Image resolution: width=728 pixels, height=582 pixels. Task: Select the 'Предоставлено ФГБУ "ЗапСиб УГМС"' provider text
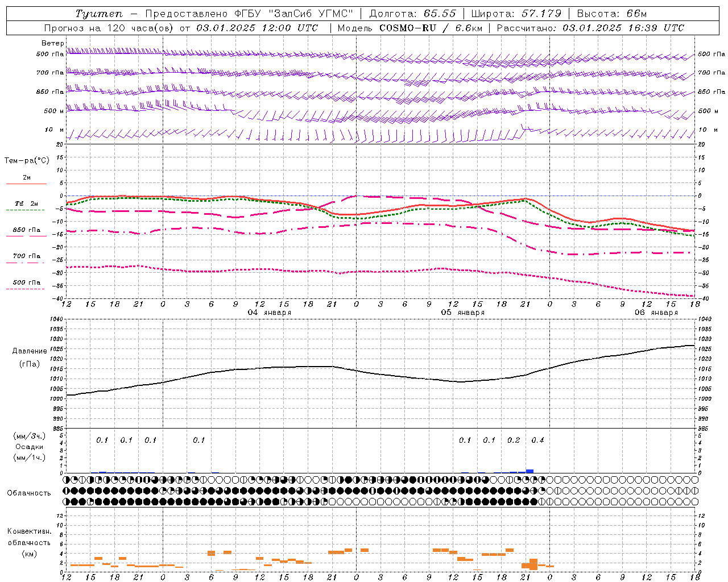pos(250,14)
